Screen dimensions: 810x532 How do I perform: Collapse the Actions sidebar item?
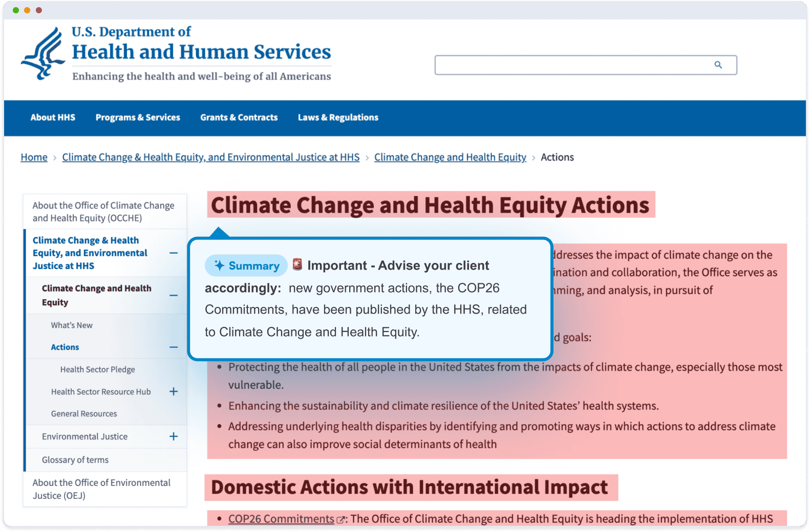[x=174, y=347]
